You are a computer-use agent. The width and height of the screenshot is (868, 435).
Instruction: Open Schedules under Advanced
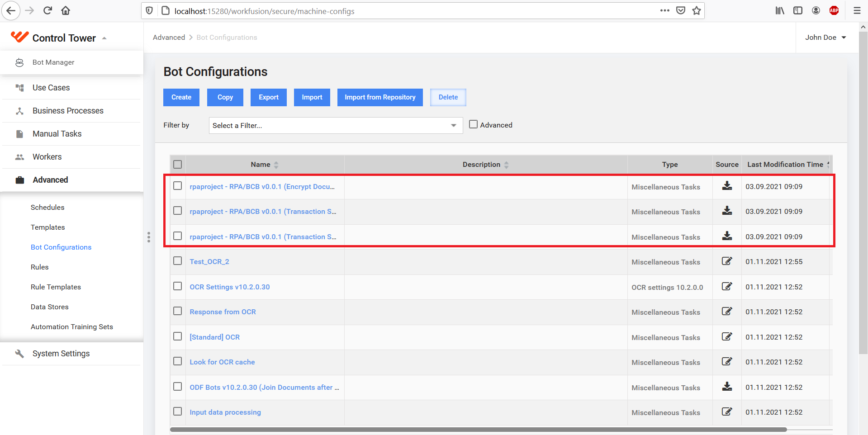click(47, 207)
